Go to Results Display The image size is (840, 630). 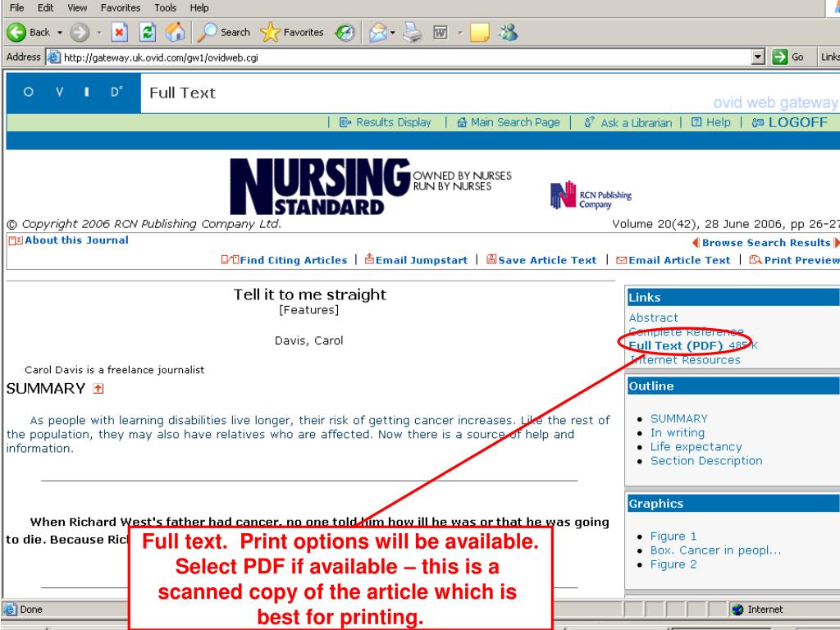coord(386,123)
